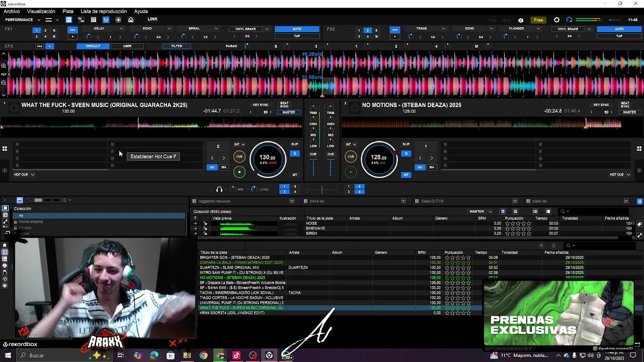Enable BEAT SYNC on deck 1
This screenshot has width=644, height=362.
tap(284, 105)
